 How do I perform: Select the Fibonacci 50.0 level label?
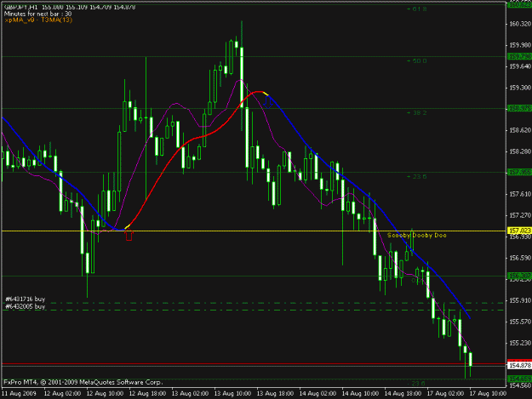[x=417, y=60]
